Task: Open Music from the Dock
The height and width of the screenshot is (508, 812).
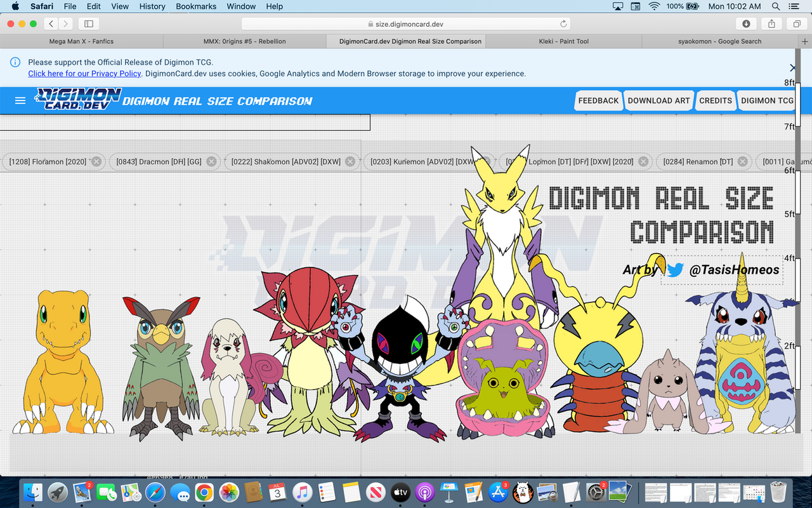Action: point(302,492)
